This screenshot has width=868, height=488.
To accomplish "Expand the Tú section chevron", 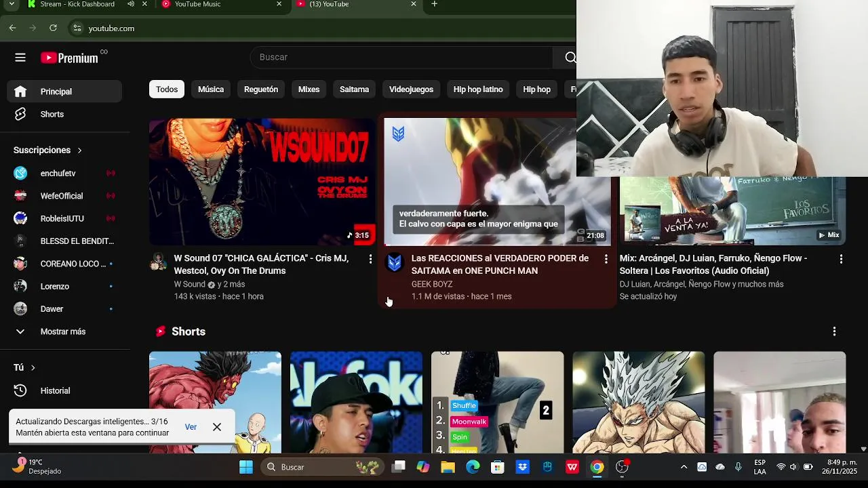I will coord(33,368).
